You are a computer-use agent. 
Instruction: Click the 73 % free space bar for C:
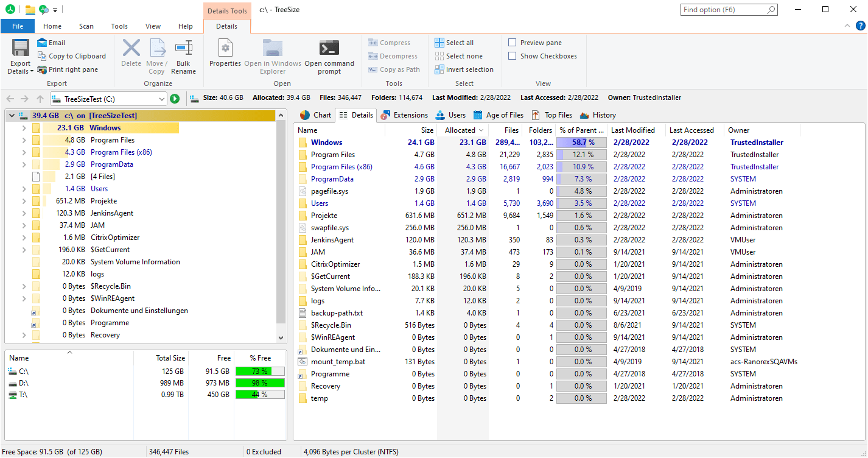point(260,370)
